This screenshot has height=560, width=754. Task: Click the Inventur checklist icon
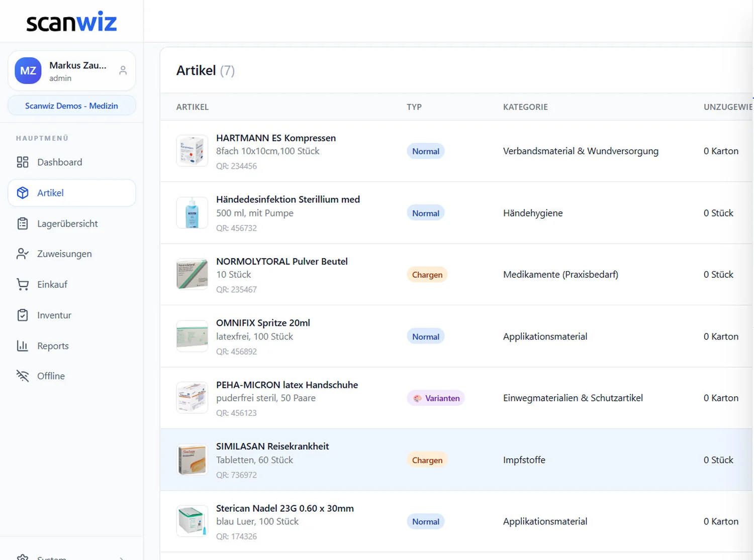[x=23, y=315]
